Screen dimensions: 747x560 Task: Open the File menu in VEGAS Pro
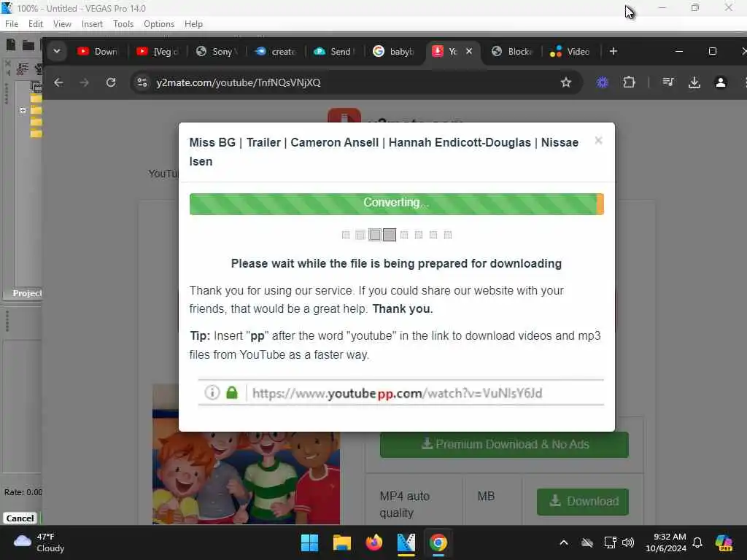(x=12, y=24)
